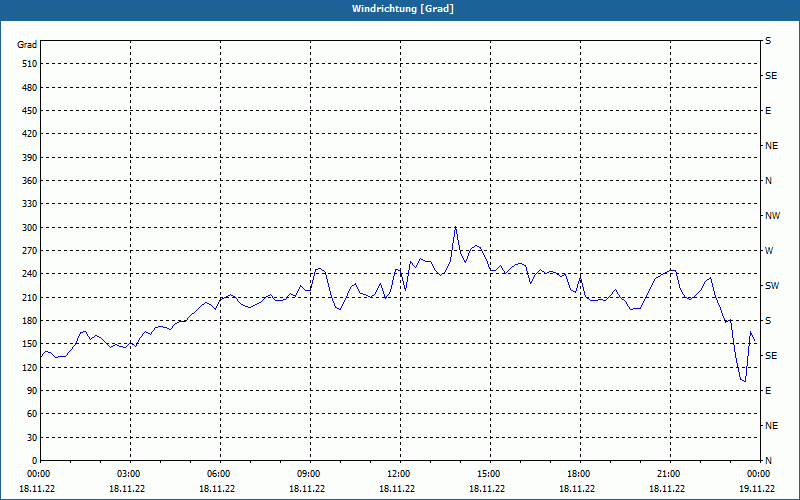Screen dimensions: 800x500
Task: Click the E compass label level with 450
Action: [x=768, y=111]
